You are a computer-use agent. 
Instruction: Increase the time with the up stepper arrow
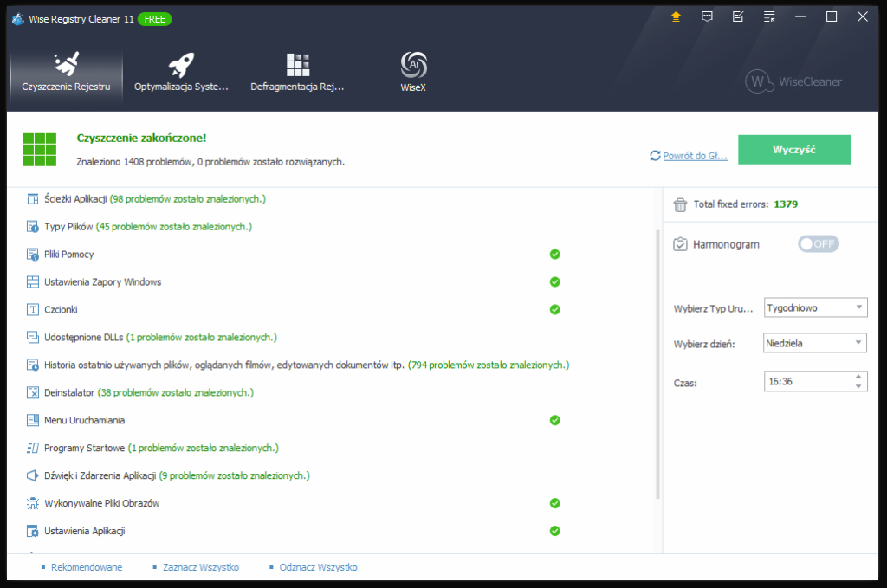(x=858, y=377)
